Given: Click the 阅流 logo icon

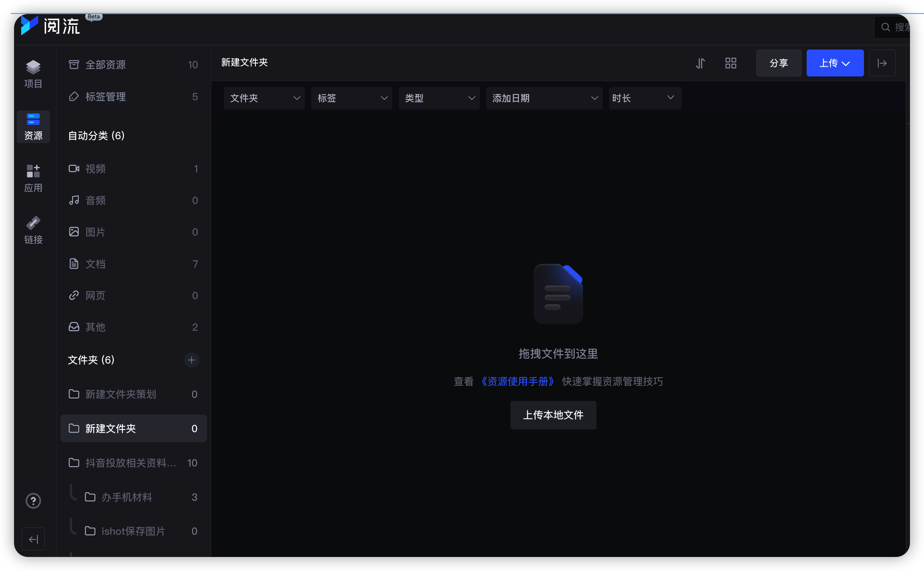Looking at the screenshot, I should tap(30, 26).
